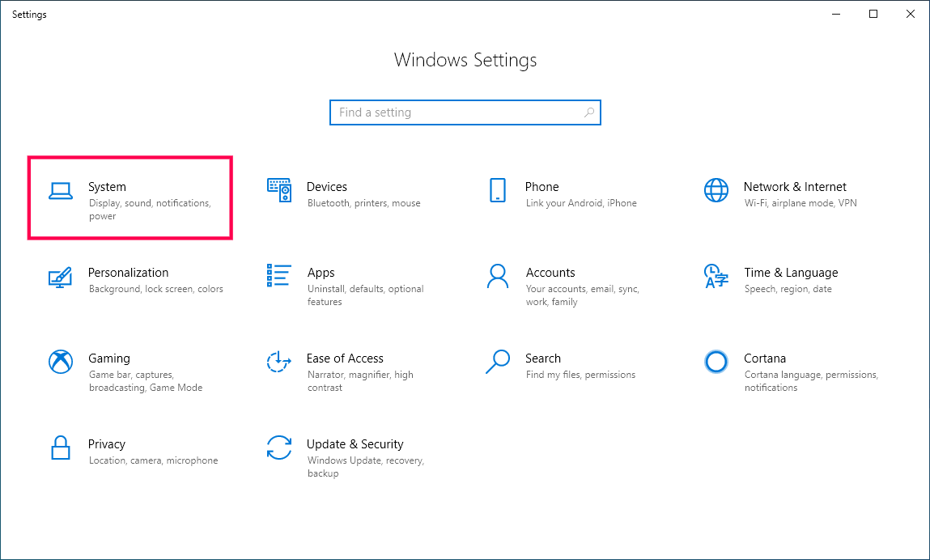Screen dimensions: 930x560
Task: Select the Apps list icon
Action: coord(278,276)
